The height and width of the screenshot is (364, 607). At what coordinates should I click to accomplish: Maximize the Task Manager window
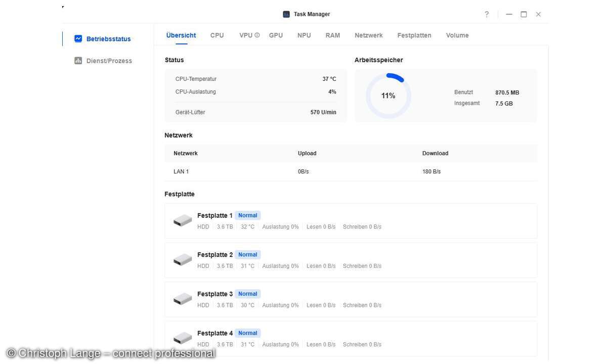(524, 14)
